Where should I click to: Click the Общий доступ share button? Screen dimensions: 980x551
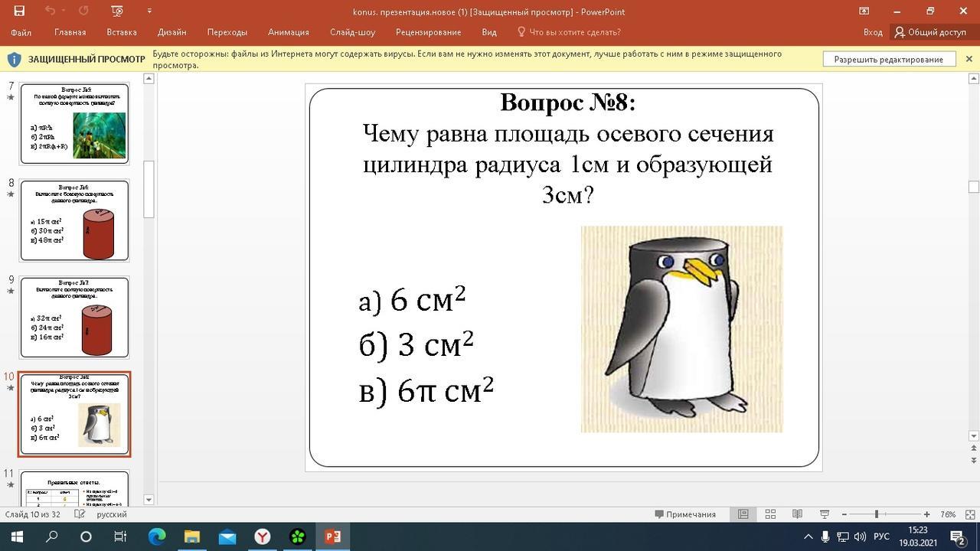[930, 32]
